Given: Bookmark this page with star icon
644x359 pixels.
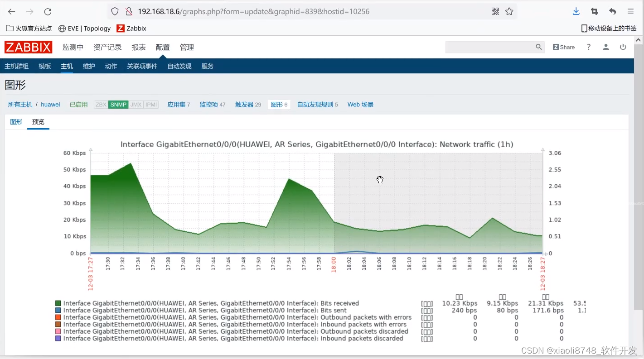Looking at the screenshot, I should pos(509,11).
